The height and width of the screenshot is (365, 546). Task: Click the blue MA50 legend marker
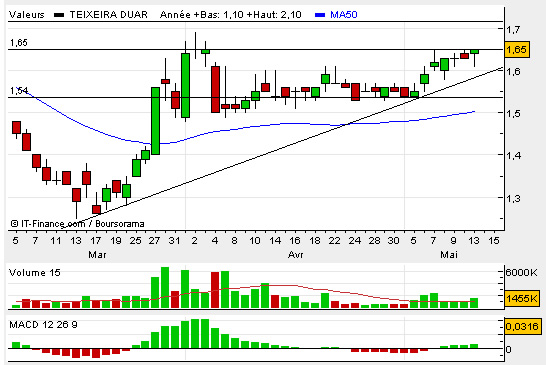320,15
